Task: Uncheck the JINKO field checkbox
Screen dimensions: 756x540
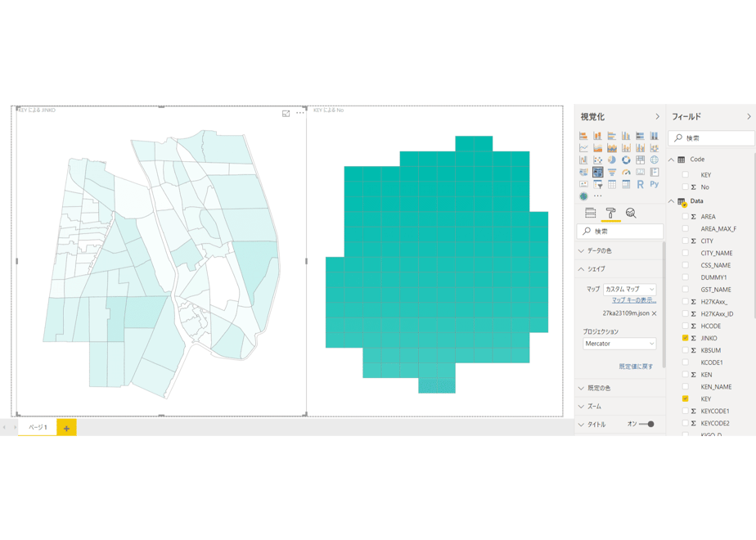Action: 685,338
